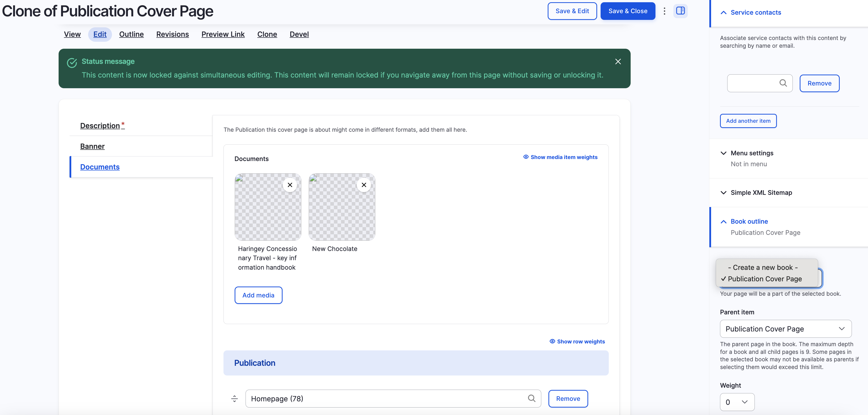This screenshot has width=868, height=415.
Task: Toggle the sidebar panel icon
Action: [680, 11]
